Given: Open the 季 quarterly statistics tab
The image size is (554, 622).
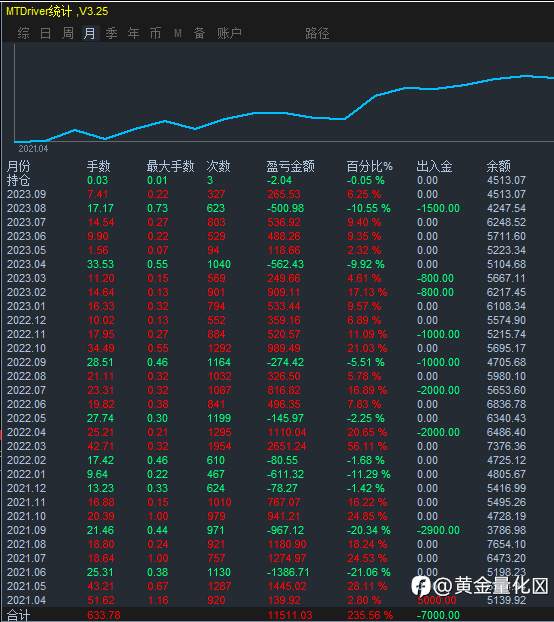Looking at the screenshot, I should (x=111, y=33).
